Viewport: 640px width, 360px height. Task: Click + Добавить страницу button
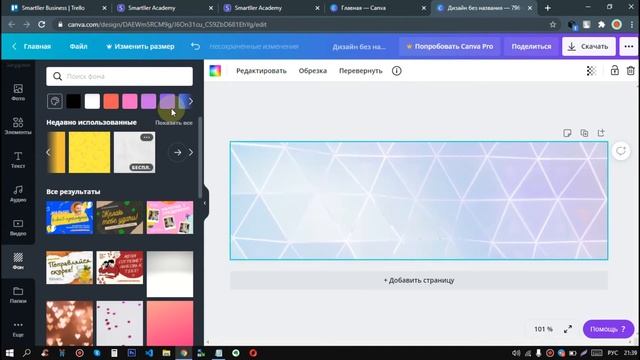tap(419, 280)
